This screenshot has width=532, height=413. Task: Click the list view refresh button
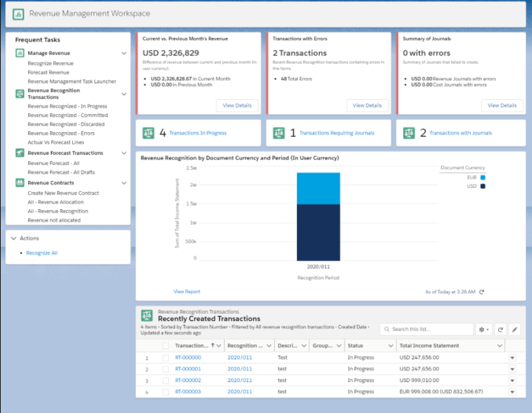(501, 330)
